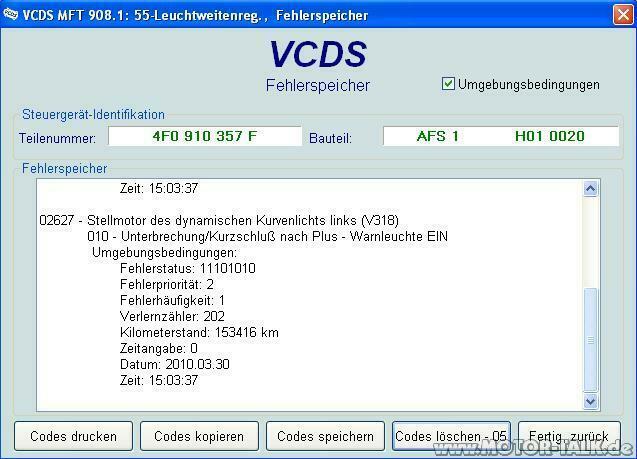This screenshot has width=637, height=459.
Task: Click the Fehlerspeicher scrollbar thumb
Action: coord(590,340)
